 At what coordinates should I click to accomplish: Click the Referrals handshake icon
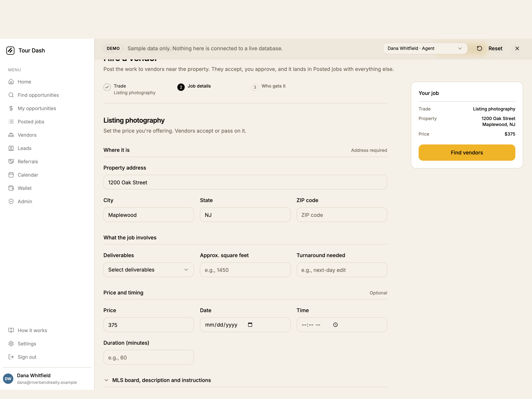click(x=11, y=162)
